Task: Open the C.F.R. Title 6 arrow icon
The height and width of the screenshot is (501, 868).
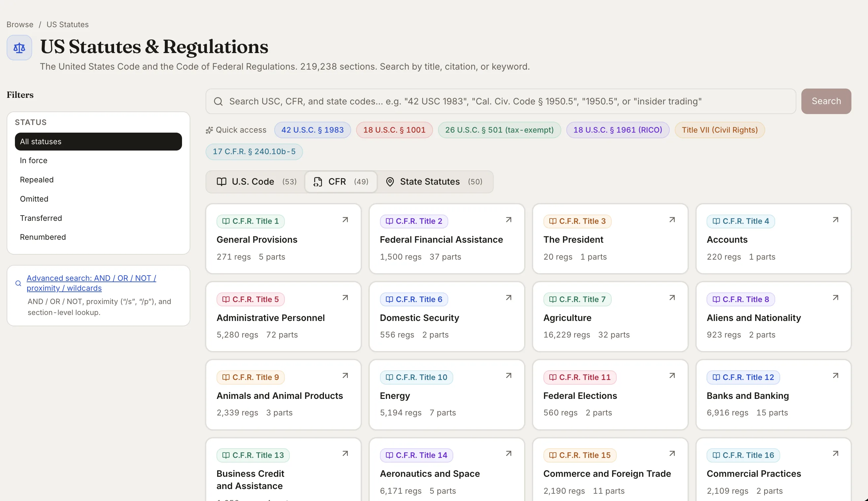Action: click(x=509, y=298)
